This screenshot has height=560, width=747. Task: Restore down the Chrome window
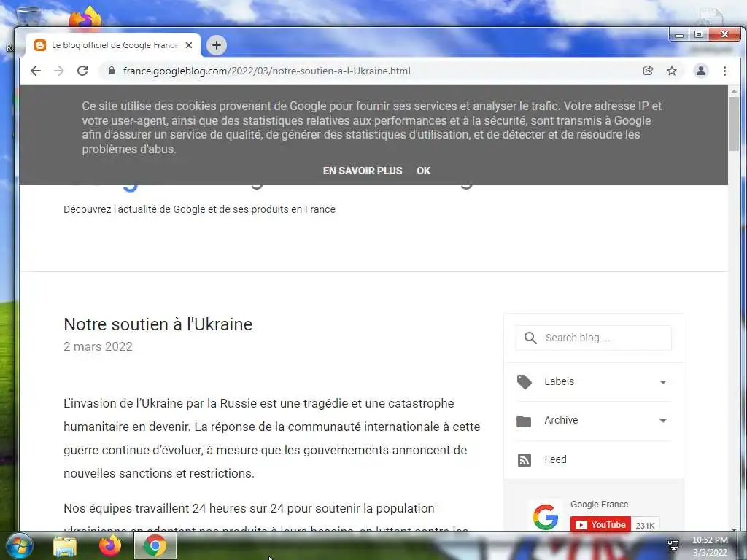(698, 34)
